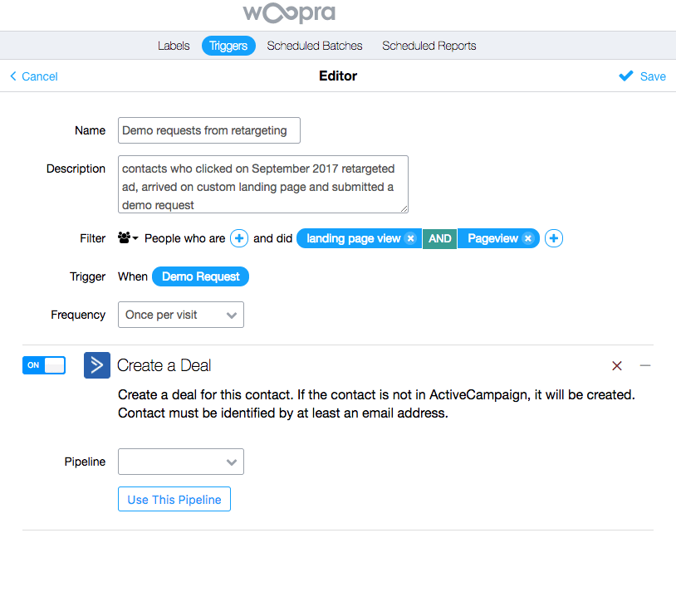Remove the Pageview filter via its x
Screen dimensions: 676x616
click(527, 238)
